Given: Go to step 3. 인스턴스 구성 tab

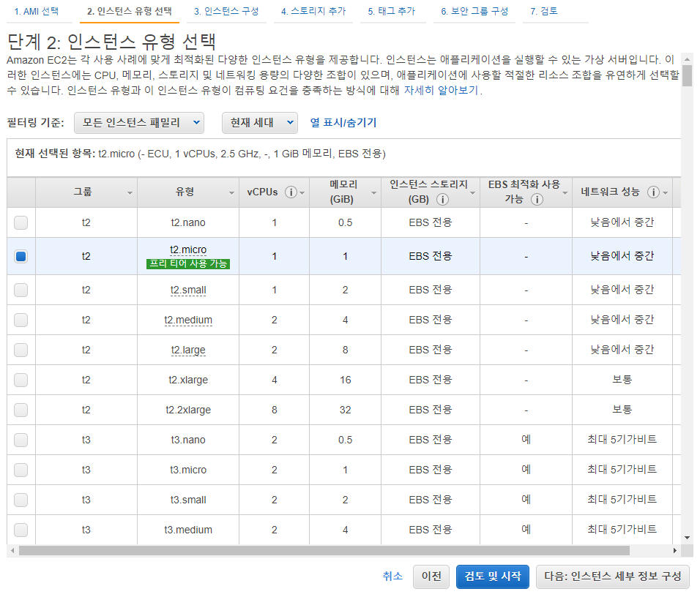Looking at the screenshot, I should (x=226, y=11).
